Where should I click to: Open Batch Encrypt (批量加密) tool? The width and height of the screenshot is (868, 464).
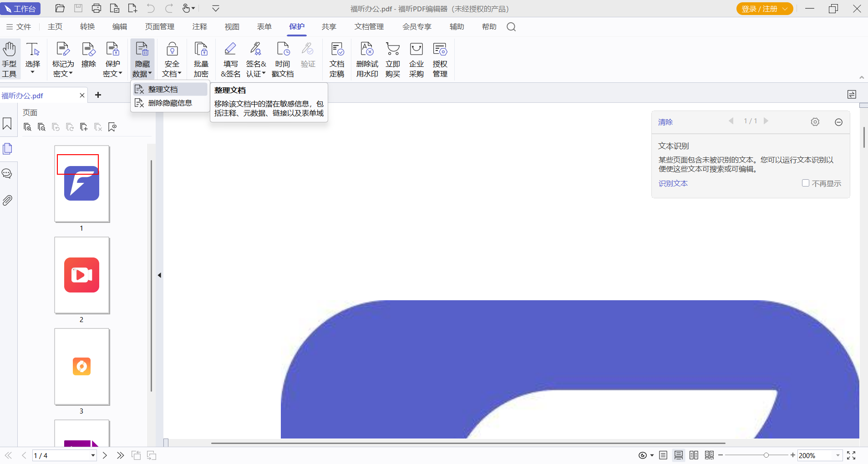click(201, 59)
